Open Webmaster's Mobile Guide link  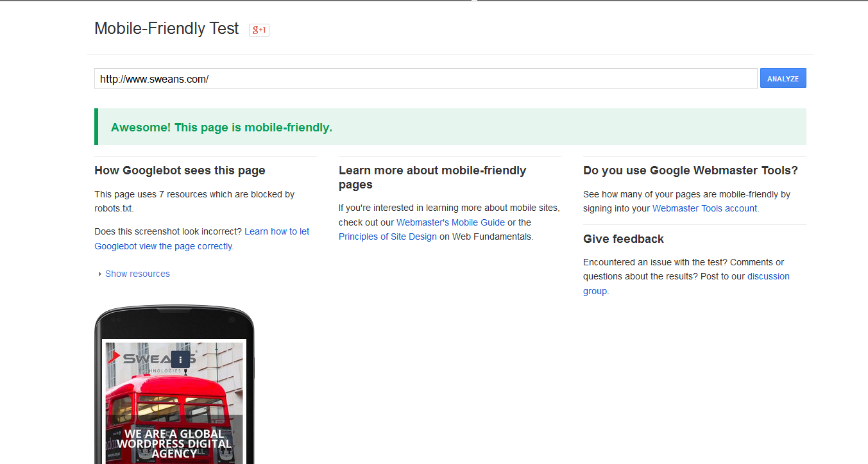450,222
